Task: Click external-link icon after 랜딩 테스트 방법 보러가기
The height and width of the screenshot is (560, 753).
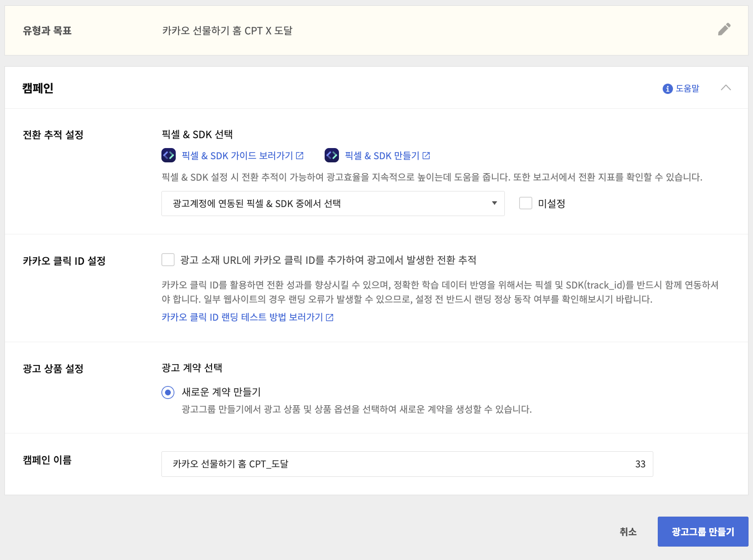Action: pos(330,318)
